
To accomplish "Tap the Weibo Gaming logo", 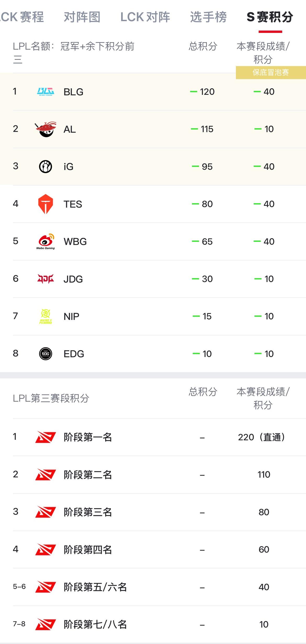I will point(46,242).
